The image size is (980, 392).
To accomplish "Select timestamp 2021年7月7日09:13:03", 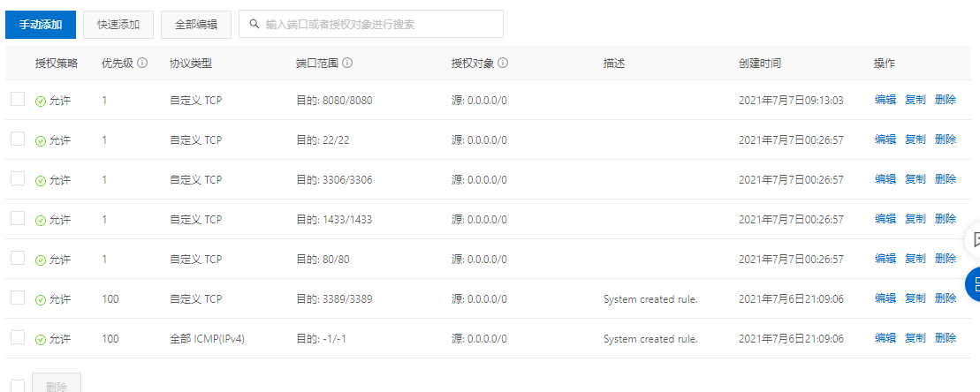I will click(x=791, y=101).
